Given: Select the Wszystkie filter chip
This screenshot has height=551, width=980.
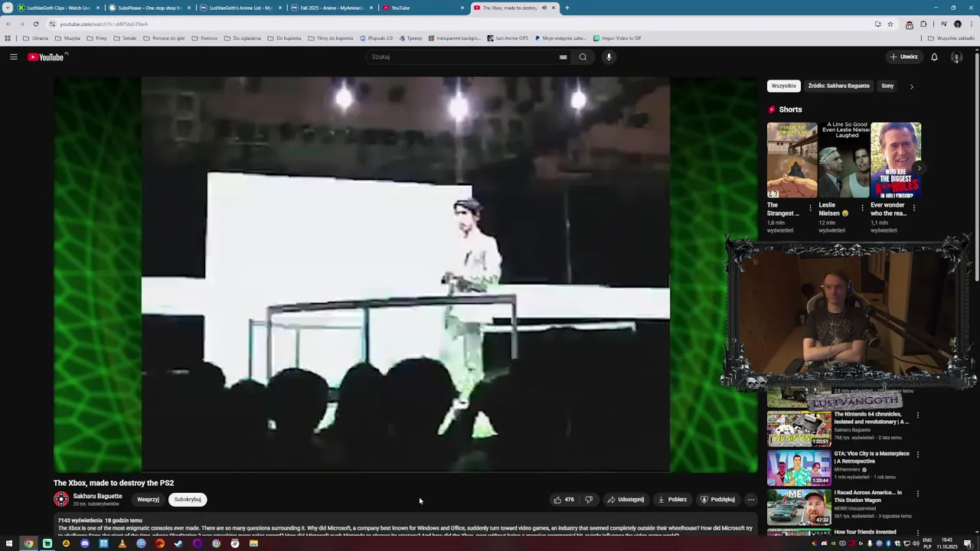Looking at the screenshot, I should [783, 86].
